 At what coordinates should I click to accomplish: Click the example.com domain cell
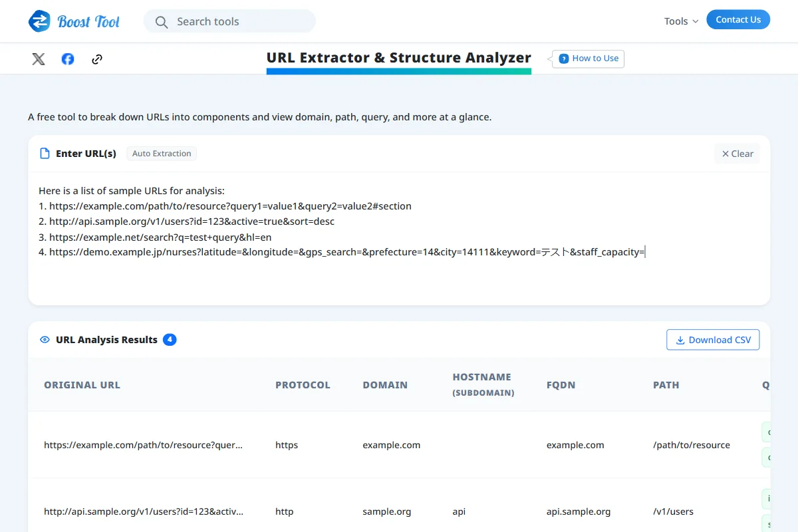(x=391, y=445)
